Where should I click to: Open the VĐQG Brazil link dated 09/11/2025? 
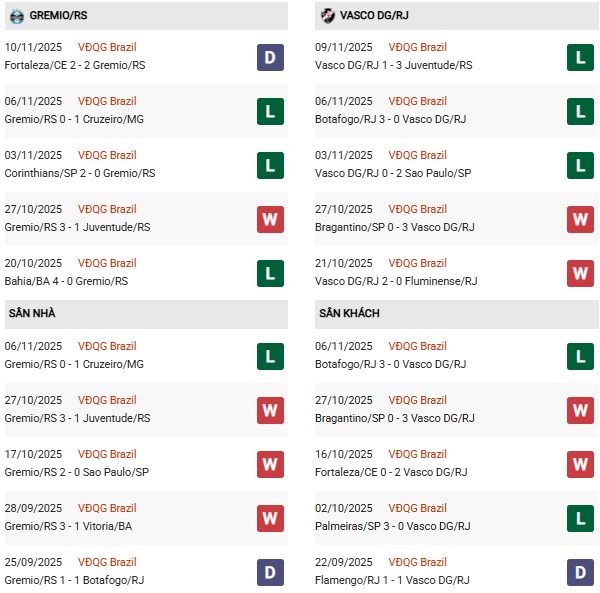[419, 47]
